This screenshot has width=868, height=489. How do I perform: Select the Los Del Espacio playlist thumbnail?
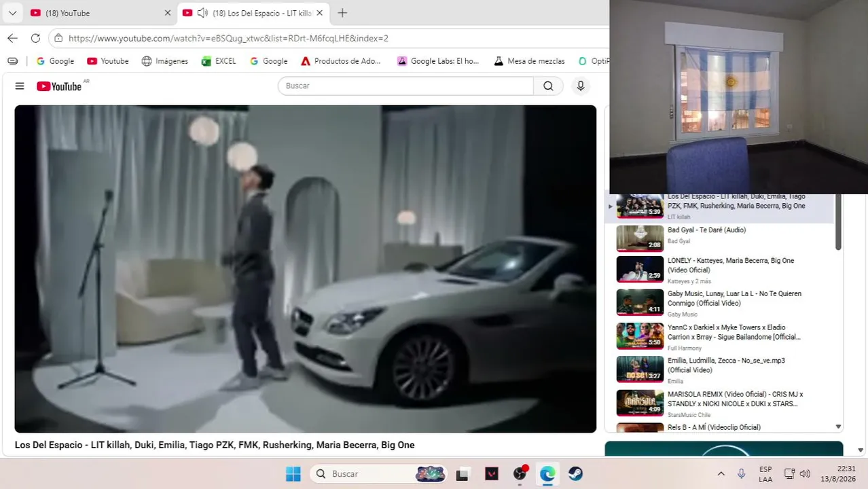click(x=640, y=206)
